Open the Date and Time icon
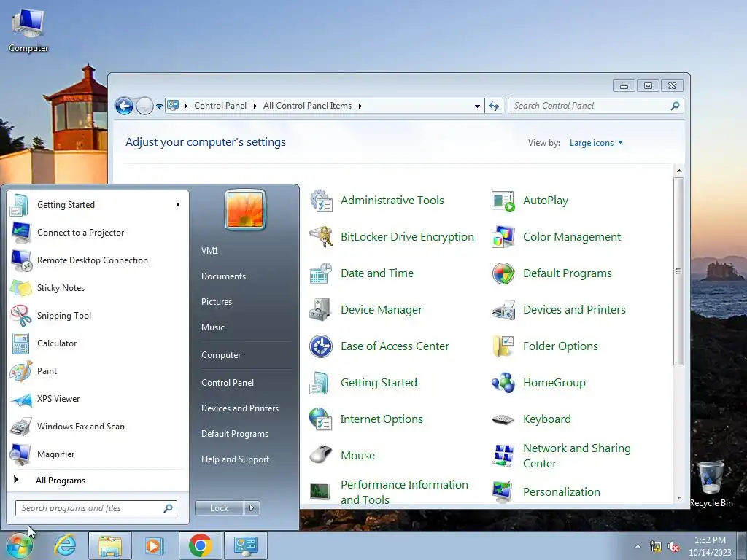This screenshot has width=747, height=560. pyautogui.click(x=322, y=273)
